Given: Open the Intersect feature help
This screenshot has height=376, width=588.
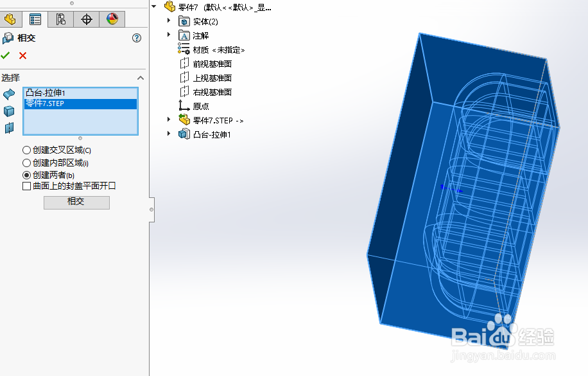Looking at the screenshot, I should coord(136,38).
